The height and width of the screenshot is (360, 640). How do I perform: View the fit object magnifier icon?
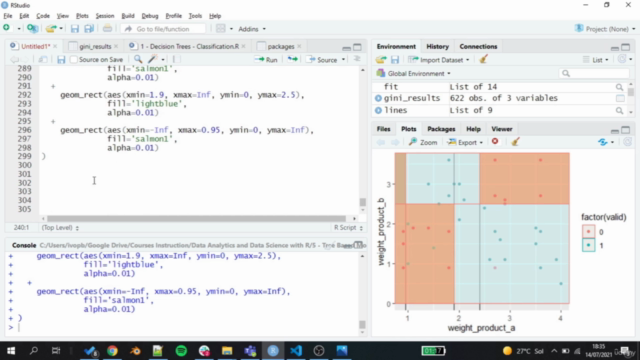pyautogui.click(x=619, y=87)
